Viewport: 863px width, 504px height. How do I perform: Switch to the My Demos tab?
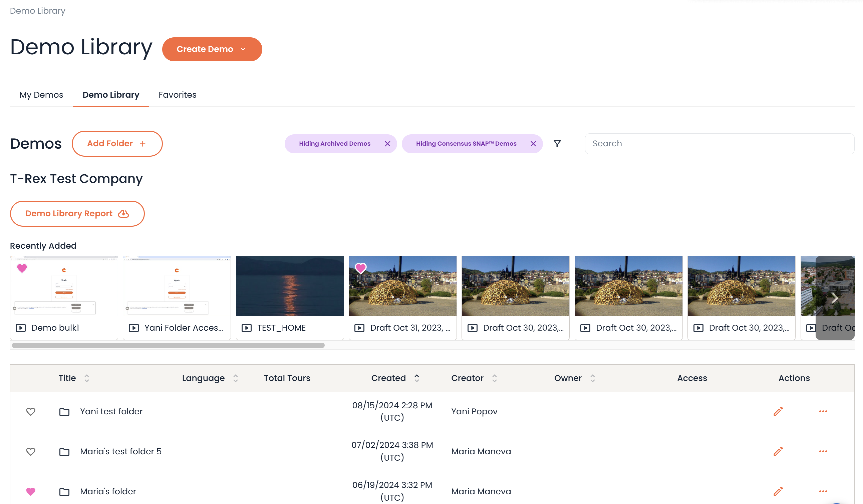pos(41,95)
